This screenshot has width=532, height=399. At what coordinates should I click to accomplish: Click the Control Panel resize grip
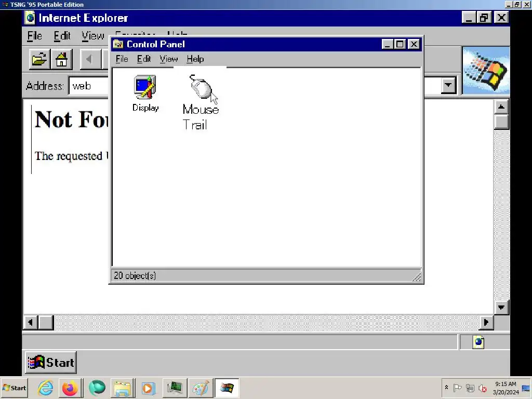(417, 277)
